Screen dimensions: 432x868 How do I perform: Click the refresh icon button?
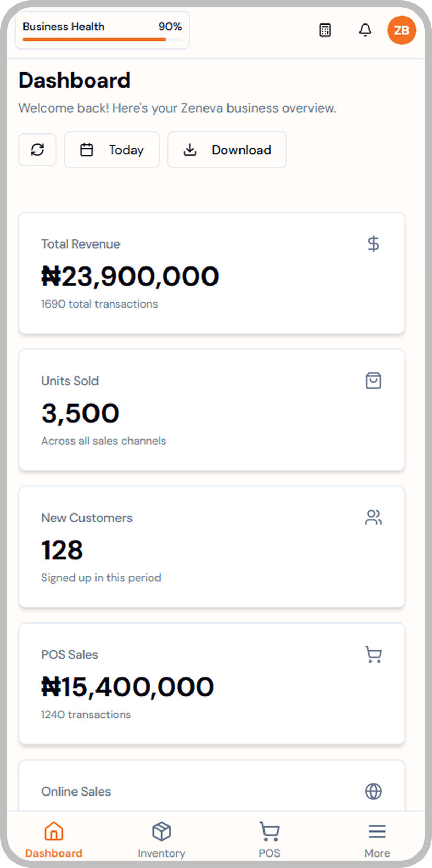38,150
